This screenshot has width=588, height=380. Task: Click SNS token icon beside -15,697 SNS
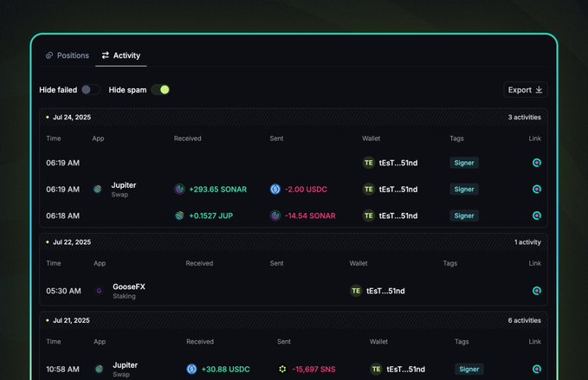point(282,369)
